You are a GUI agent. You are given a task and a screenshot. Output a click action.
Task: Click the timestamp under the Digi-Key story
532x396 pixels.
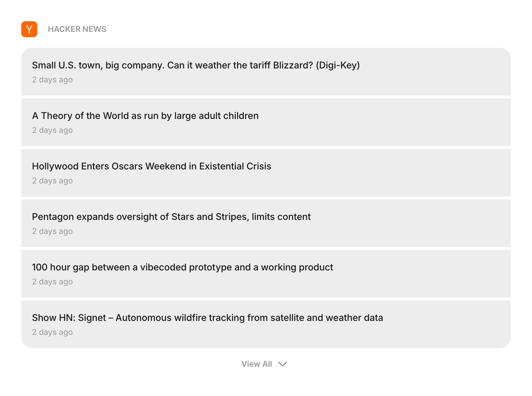(52, 80)
